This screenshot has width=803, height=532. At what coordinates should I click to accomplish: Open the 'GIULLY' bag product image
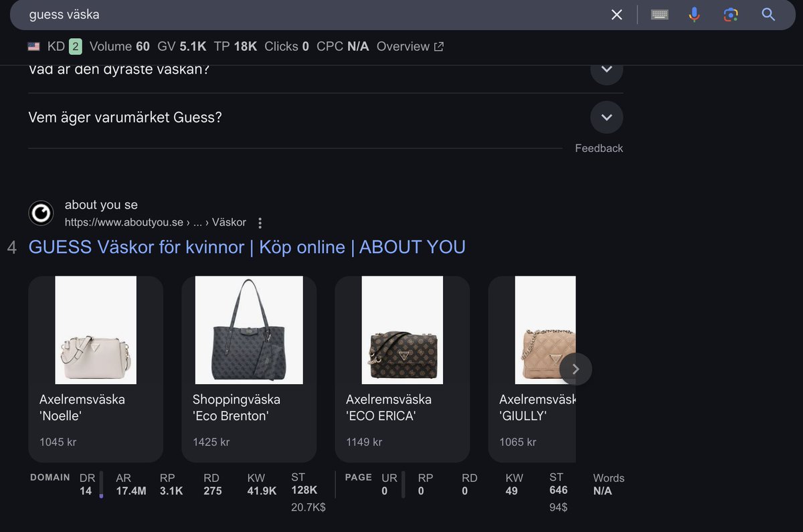coord(545,331)
